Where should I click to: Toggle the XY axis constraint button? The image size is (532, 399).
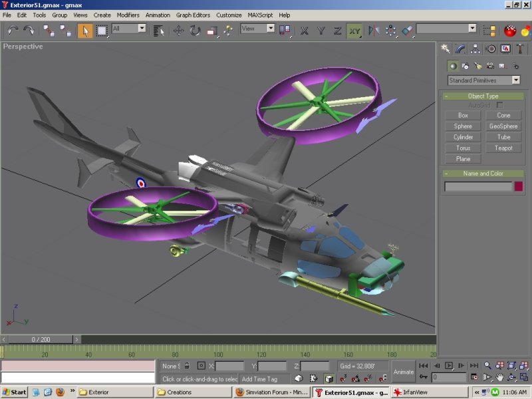pyautogui.click(x=354, y=30)
